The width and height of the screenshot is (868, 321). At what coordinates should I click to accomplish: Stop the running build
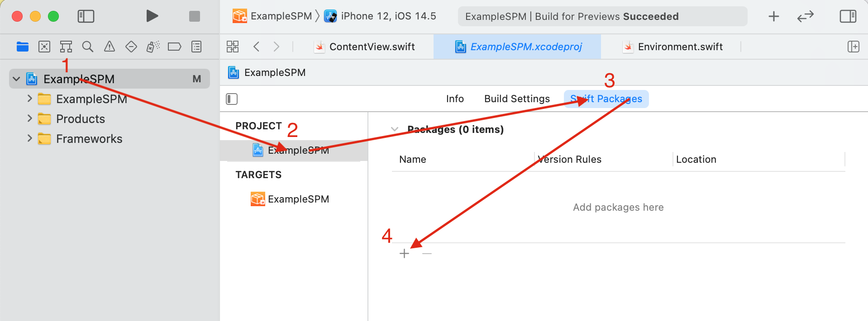tap(195, 16)
